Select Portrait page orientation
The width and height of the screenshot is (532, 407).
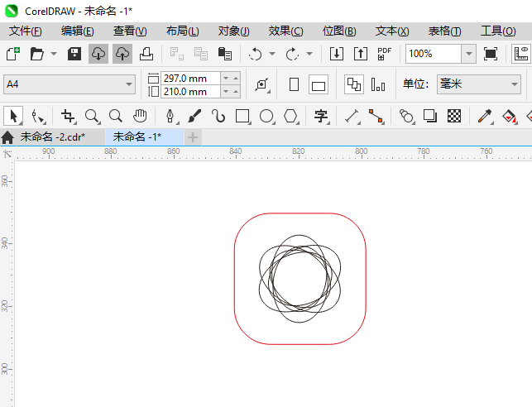click(295, 84)
